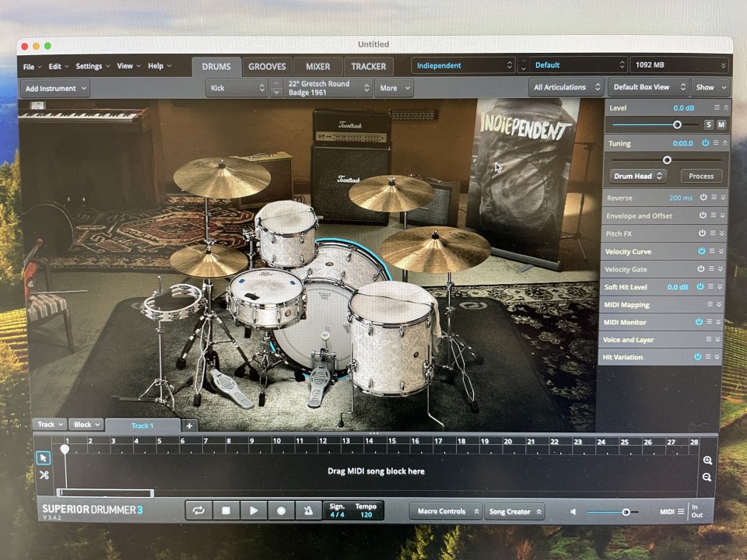The height and width of the screenshot is (560, 747).
Task: Click the Tempo value showing 120
Action: click(366, 515)
